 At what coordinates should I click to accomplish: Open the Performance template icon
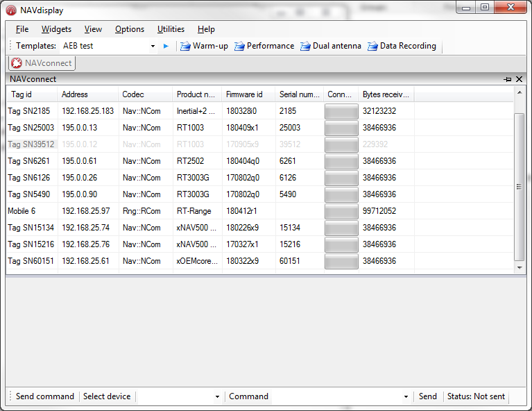pyautogui.click(x=239, y=46)
